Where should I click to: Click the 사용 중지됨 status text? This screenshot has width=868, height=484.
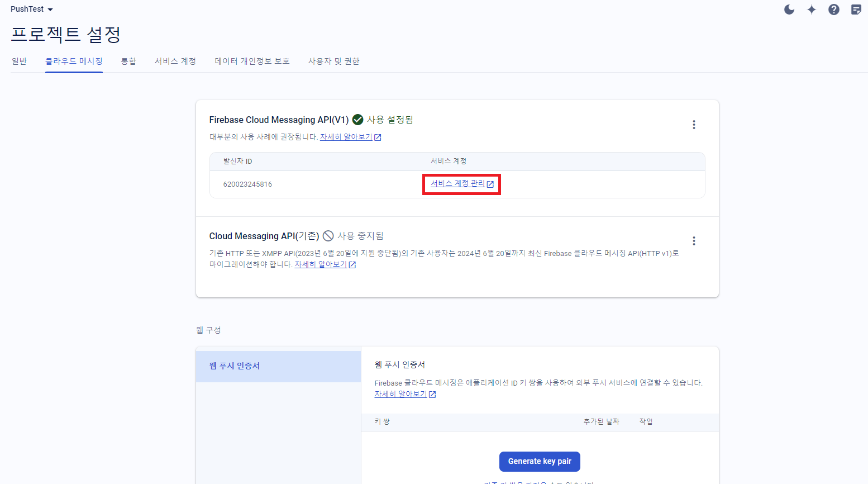(360, 236)
